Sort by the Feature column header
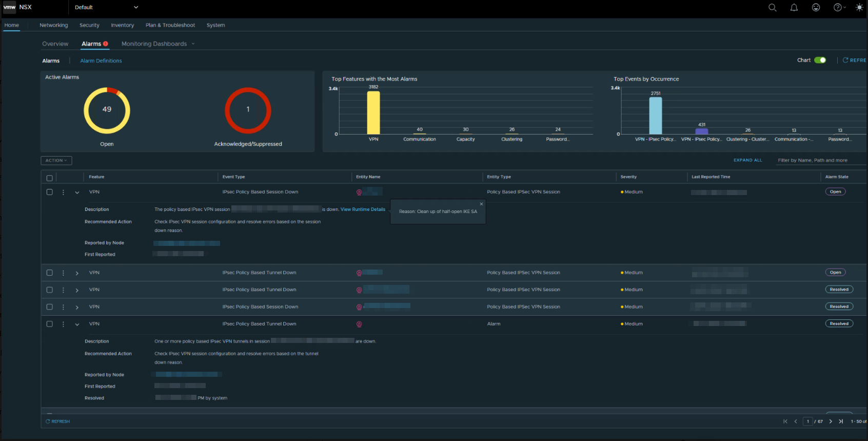868x441 pixels. (96, 177)
